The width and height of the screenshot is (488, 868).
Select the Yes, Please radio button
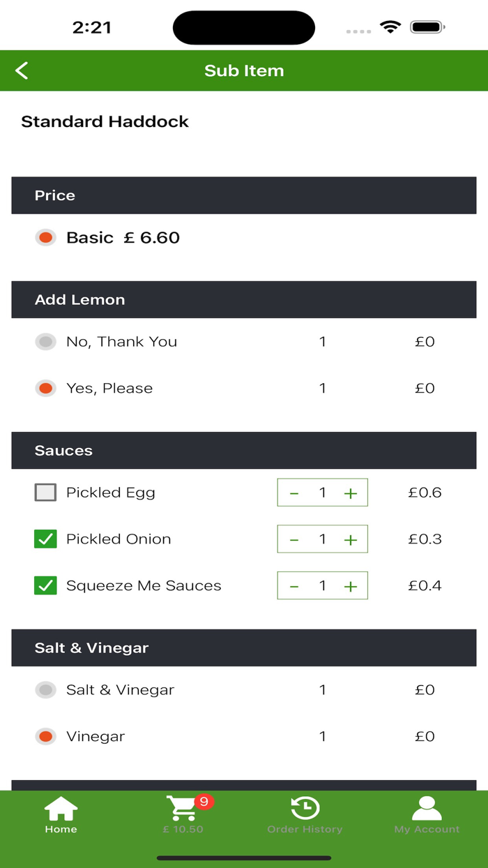click(46, 389)
